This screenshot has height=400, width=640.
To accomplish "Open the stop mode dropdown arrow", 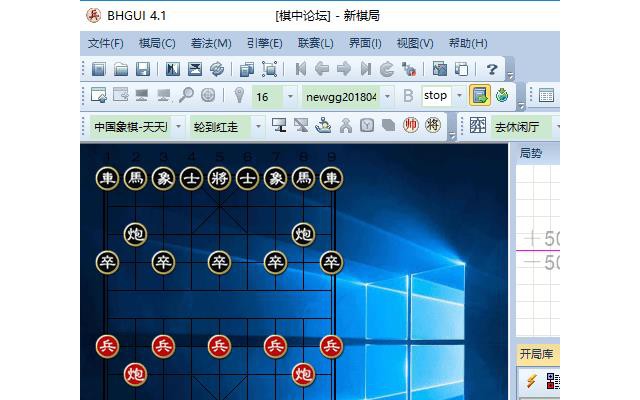I will pyautogui.click(x=459, y=96).
